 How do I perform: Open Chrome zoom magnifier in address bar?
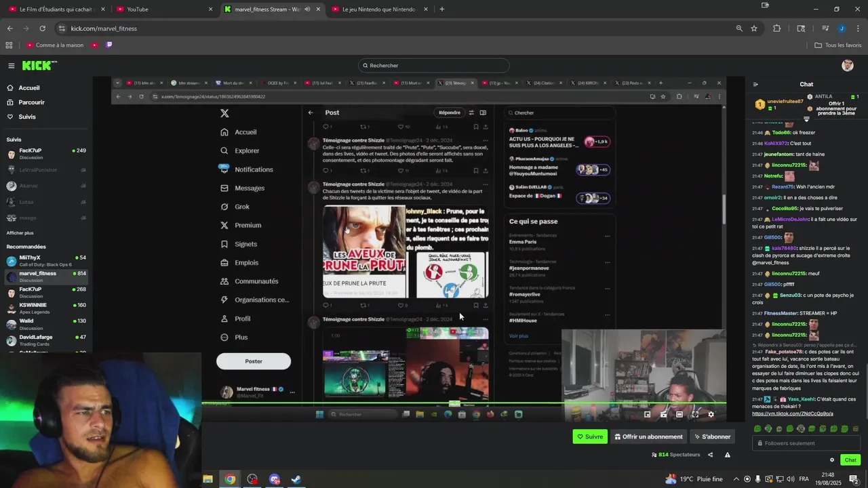click(x=739, y=28)
